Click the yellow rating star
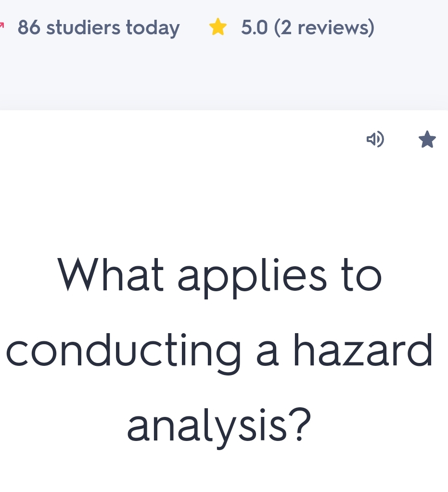Image resolution: width=448 pixels, height=492 pixels. [x=218, y=27]
